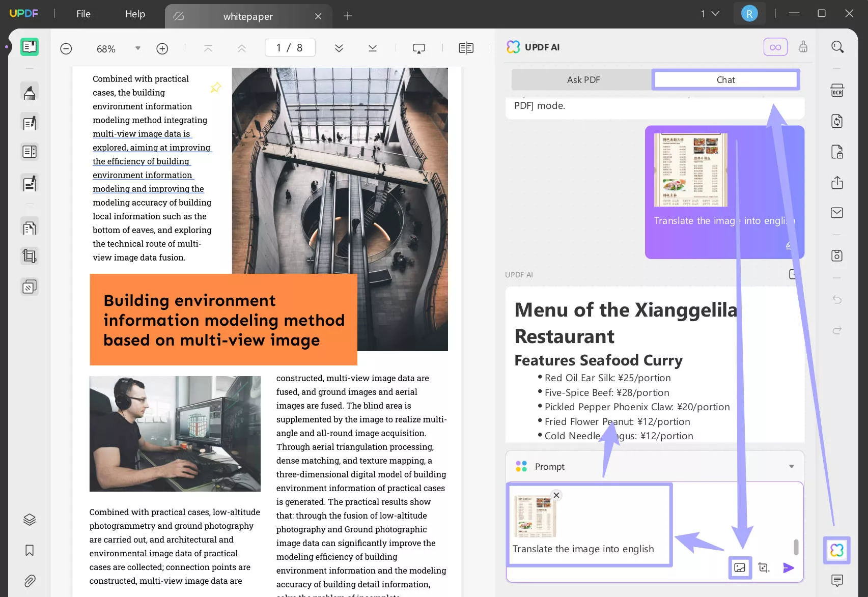Save as other format icon
Image resolution: width=868 pixels, height=597 pixels.
pyautogui.click(x=837, y=255)
